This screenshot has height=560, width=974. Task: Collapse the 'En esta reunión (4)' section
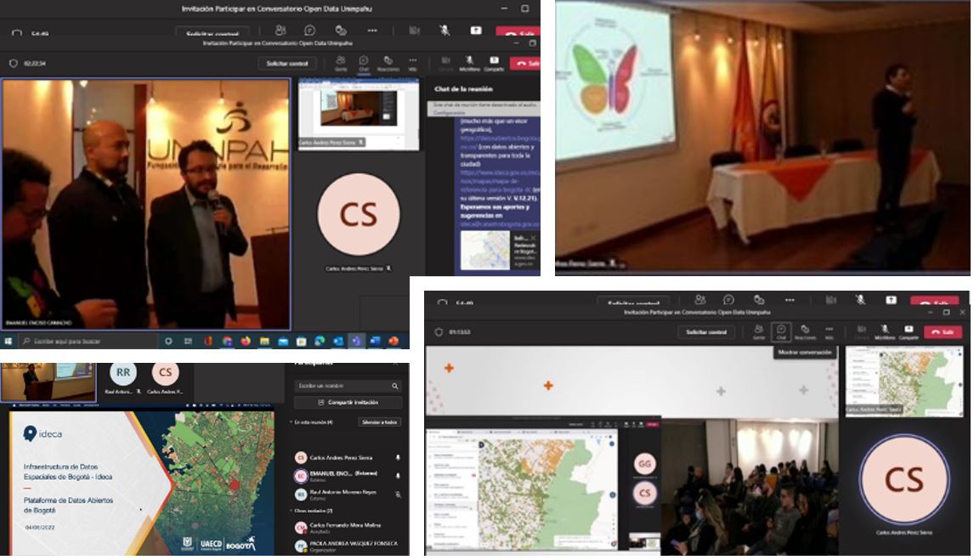click(x=291, y=421)
